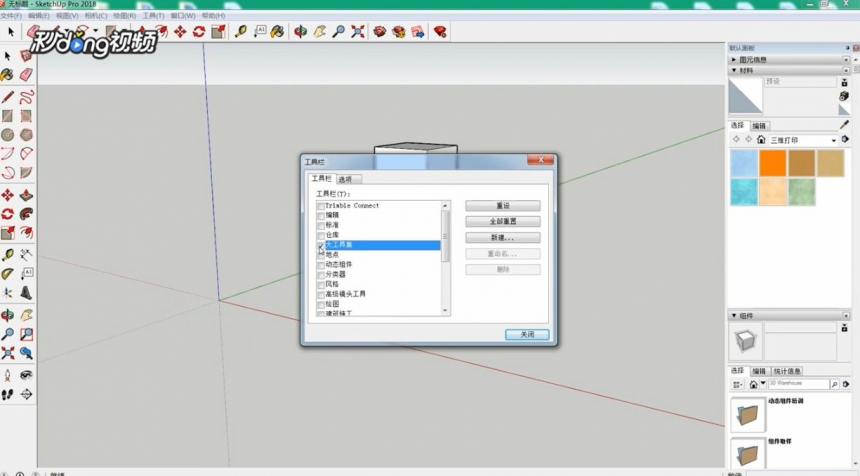860x476 pixels.
Task: Select the Zoom Window tool in left toolbar
Action: pos(26,334)
